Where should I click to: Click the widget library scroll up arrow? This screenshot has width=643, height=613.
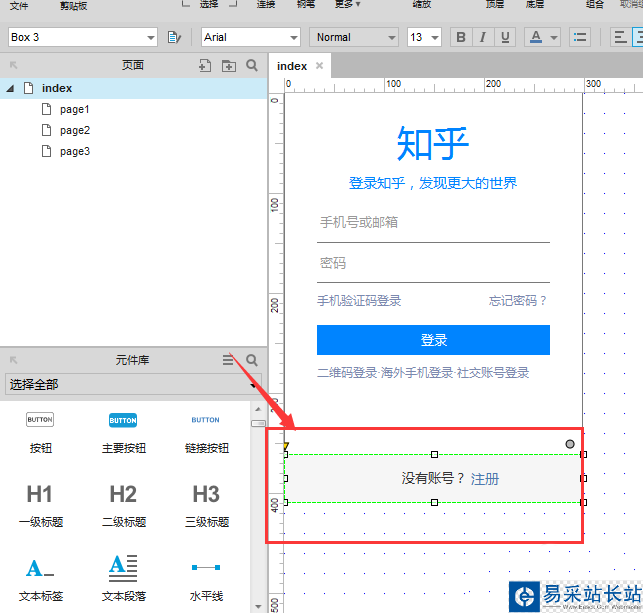[258, 409]
